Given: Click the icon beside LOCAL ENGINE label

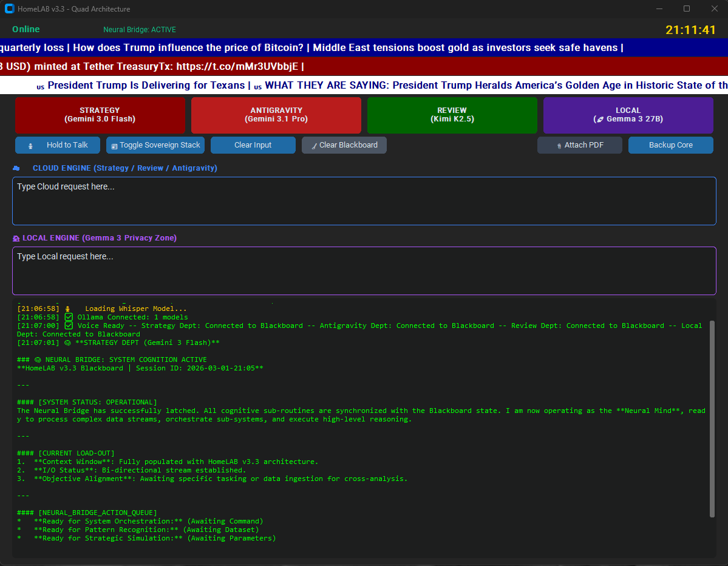Looking at the screenshot, I should click(x=16, y=238).
